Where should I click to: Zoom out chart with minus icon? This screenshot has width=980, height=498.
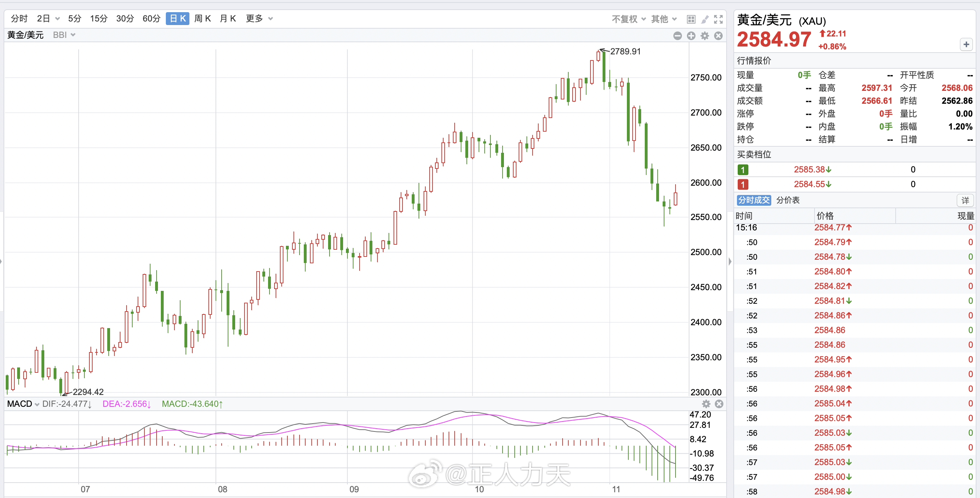(677, 36)
